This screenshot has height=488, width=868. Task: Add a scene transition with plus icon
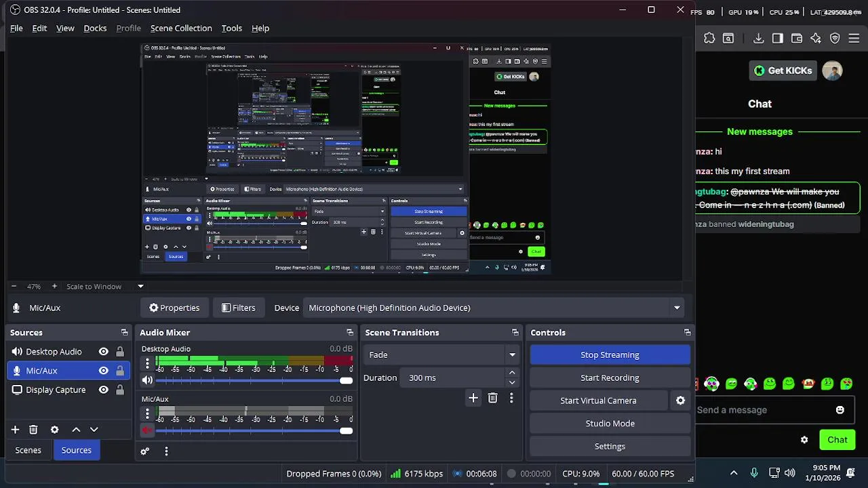[x=473, y=399]
